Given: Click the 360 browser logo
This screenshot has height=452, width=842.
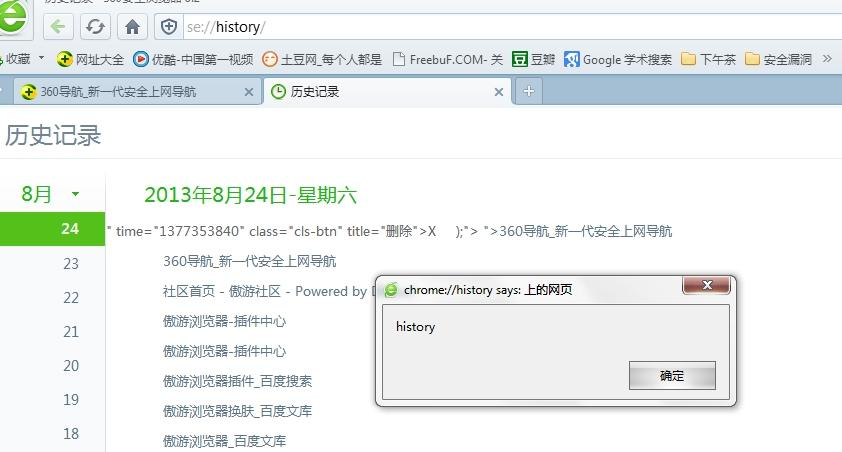Looking at the screenshot, I should [13, 18].
